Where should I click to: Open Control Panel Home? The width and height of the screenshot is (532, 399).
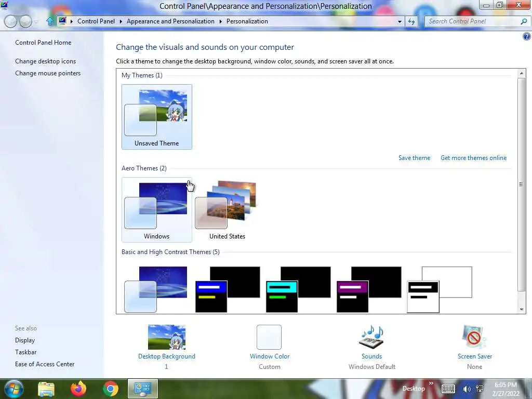(43, 43)
